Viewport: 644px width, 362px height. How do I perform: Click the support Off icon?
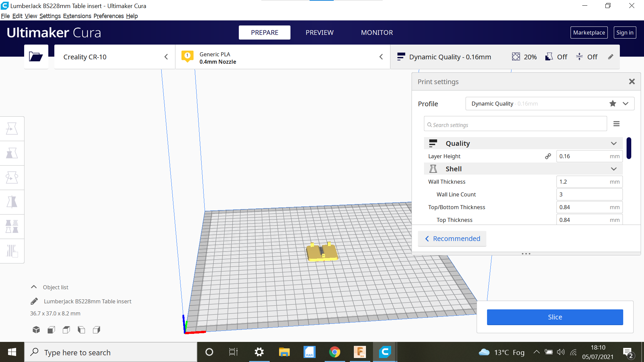(549, 57)
